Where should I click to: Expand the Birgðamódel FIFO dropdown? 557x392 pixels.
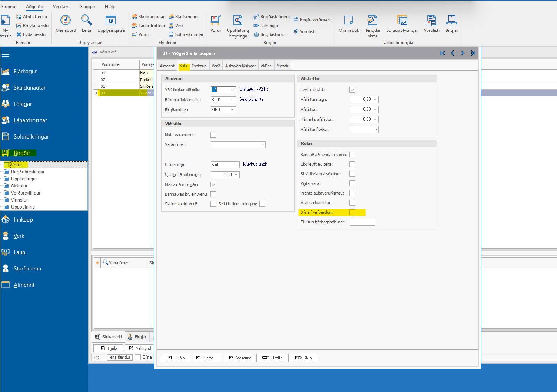click(x=232, y=110)
